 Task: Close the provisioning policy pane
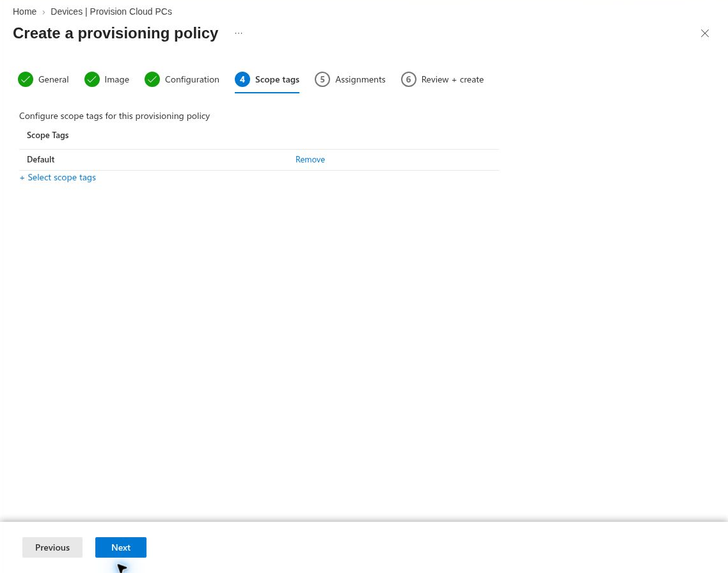tap(705, 33)
